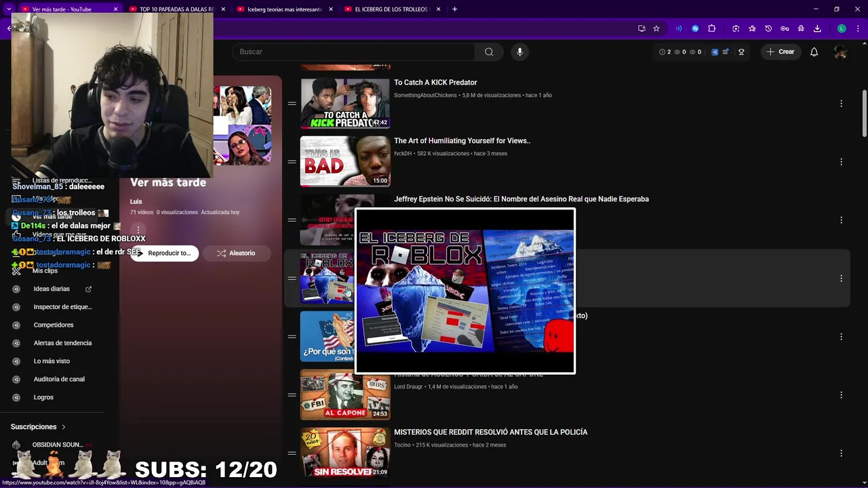Open a new browser tab
The width and height of the screenshot is (868, 488).
(x=454, y=9)
